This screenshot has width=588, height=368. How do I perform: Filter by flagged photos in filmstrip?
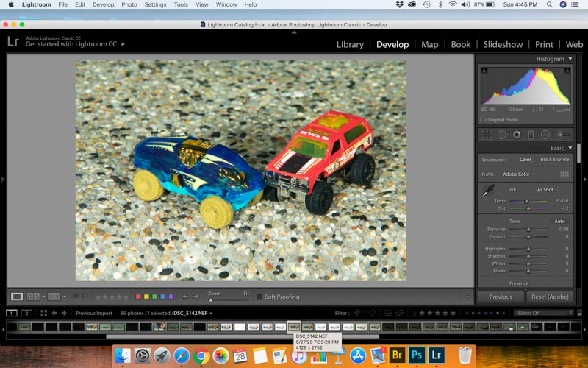[356, 313]
